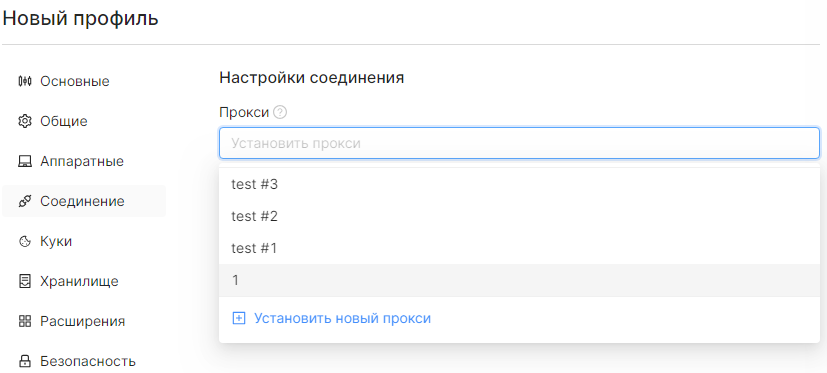Click the Основные sliders icon

tap(25, 81)
